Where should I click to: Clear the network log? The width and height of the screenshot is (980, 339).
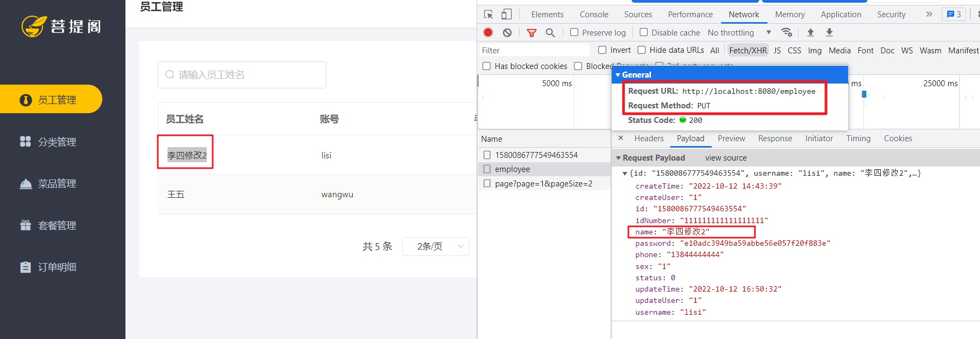[x=507, y=33]
